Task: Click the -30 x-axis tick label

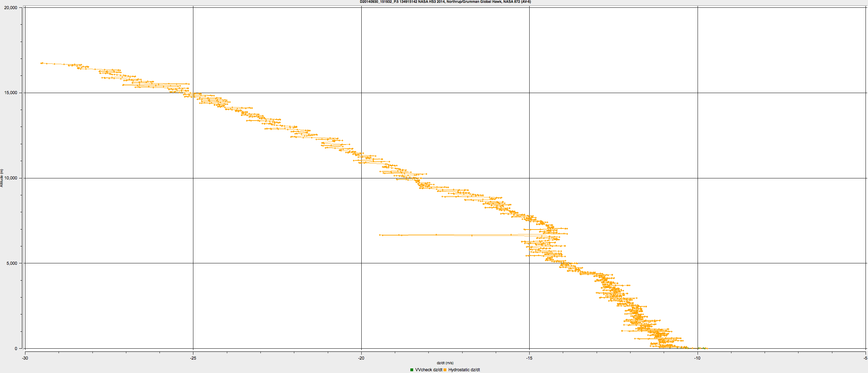Action: coord(25,358)
